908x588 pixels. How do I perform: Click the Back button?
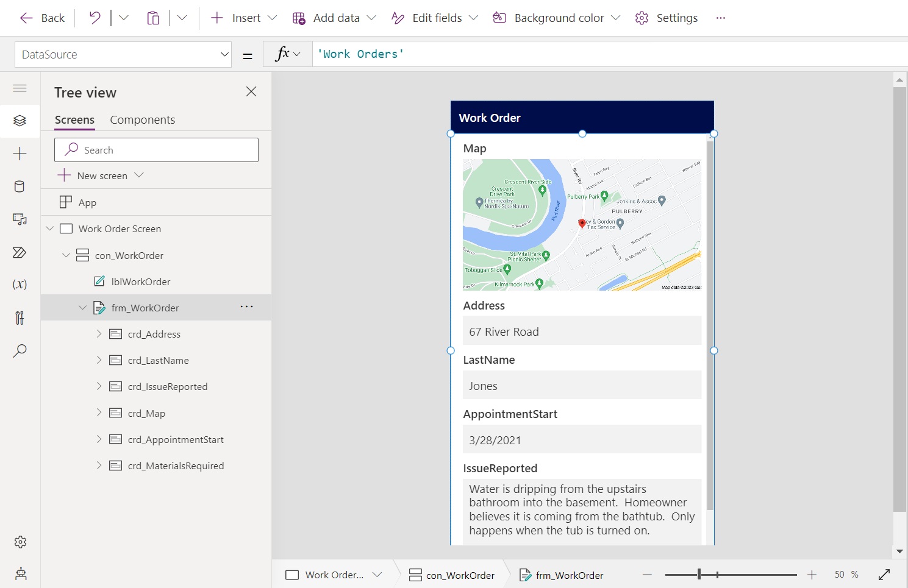pyautogui.click(x=41, y=18)
